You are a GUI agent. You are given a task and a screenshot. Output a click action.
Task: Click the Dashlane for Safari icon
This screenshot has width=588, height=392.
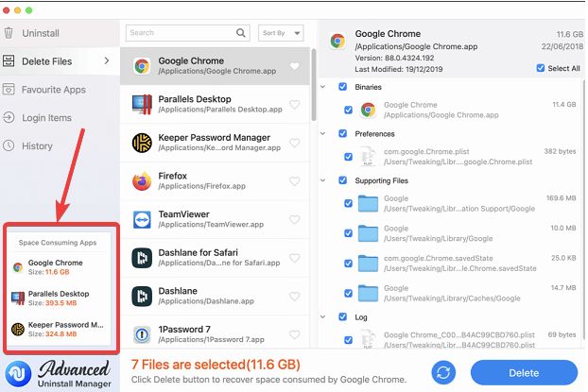click(x=142, y=258)
